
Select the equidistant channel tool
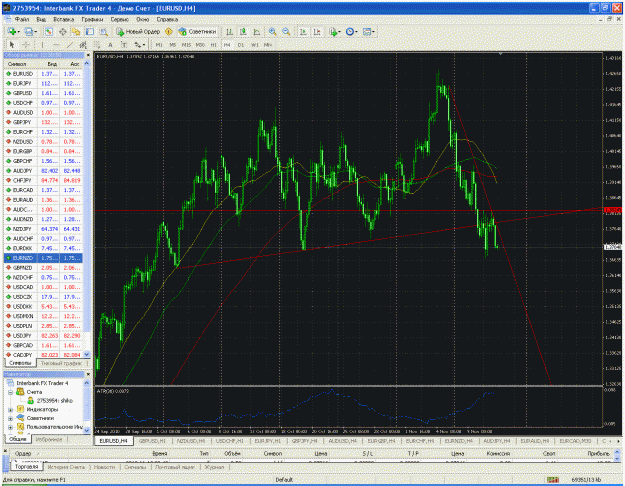pyautogui.click(x=83, y=45)
